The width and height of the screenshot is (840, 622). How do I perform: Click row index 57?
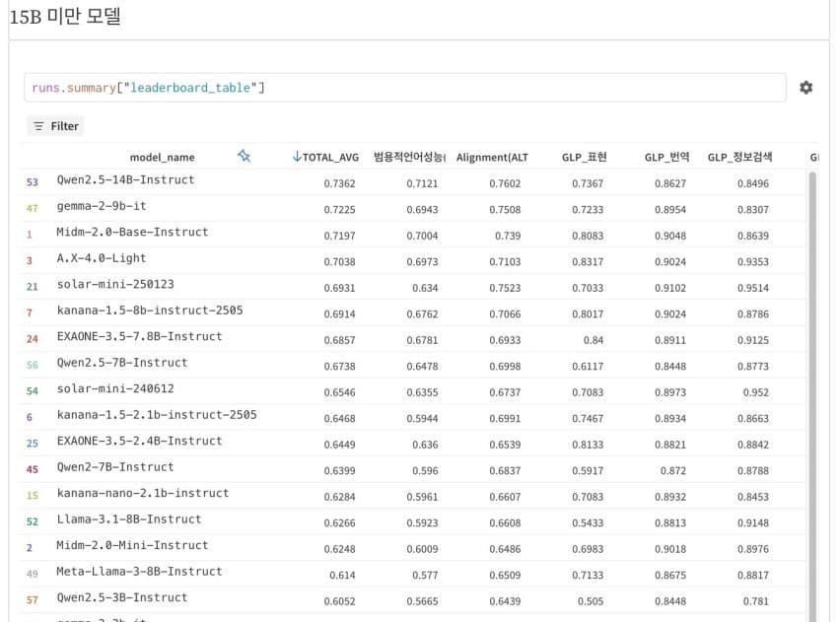point(33,600)
